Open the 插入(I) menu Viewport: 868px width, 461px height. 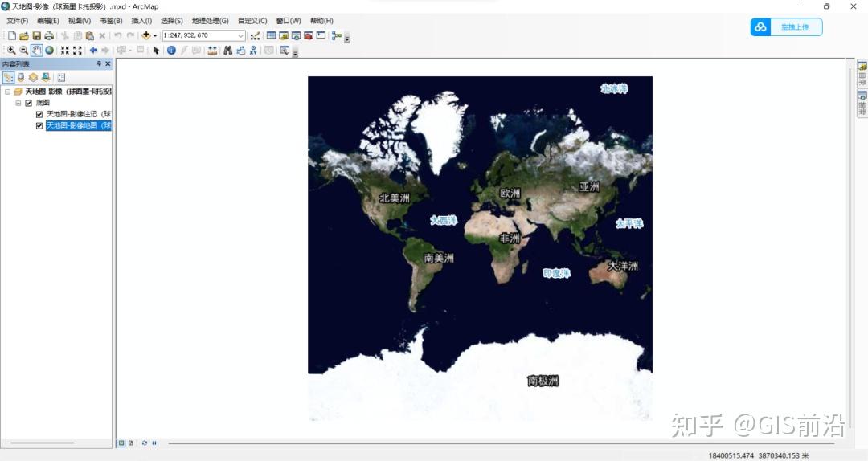141,21
